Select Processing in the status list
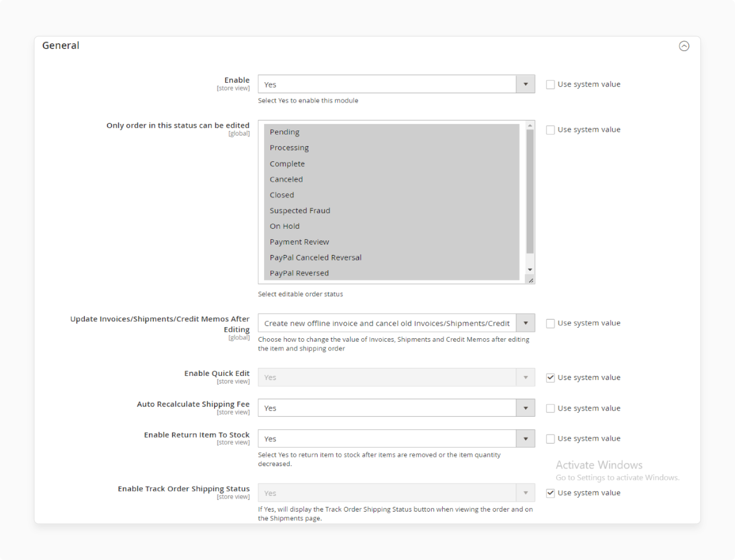735x560 pixels. tap(391, 148)
